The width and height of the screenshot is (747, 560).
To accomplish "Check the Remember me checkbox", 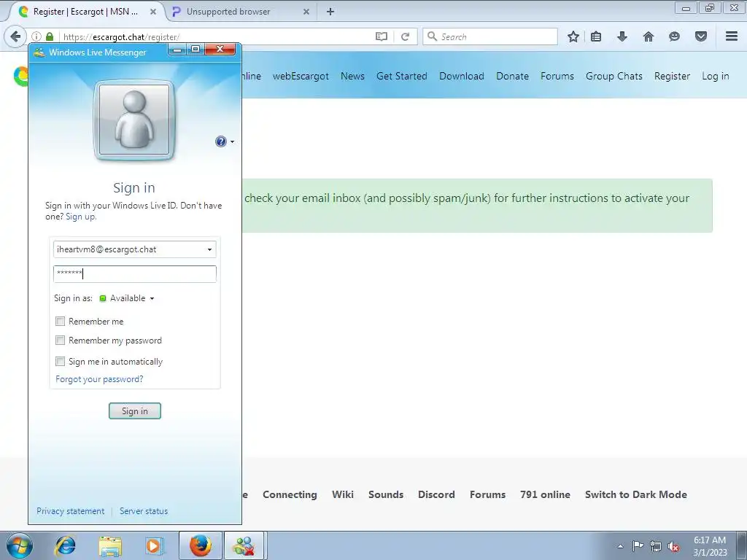I will (x=60, y=322).
